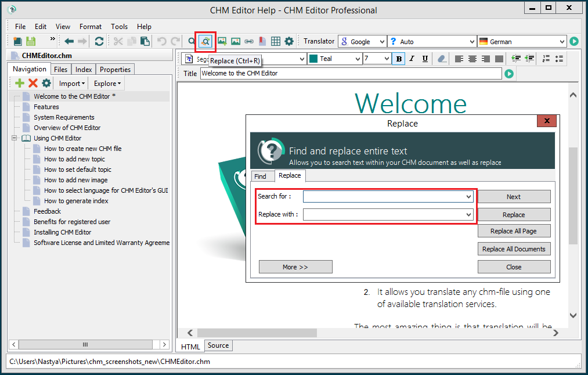Viewport: 588px width, 375px height.
Task: Expand search options with More button
Action: tap(295, 266)
